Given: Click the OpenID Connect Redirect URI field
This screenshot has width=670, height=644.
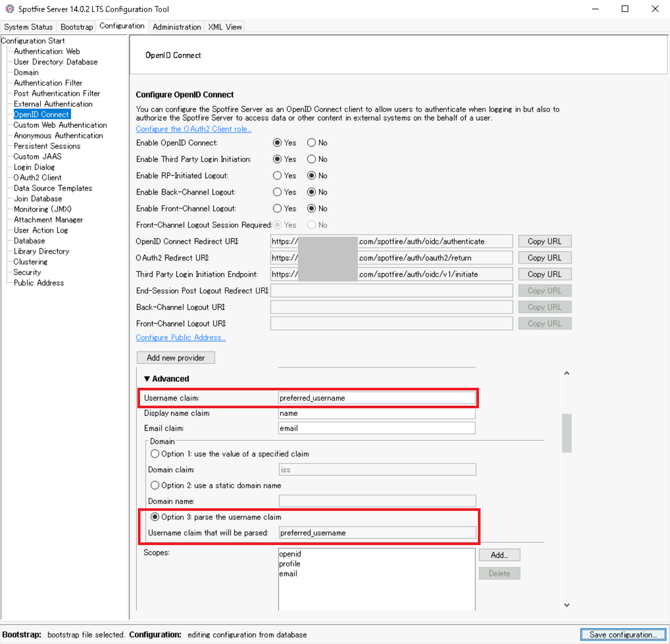Looking at the screenshot, I should (x=392, y=241).
